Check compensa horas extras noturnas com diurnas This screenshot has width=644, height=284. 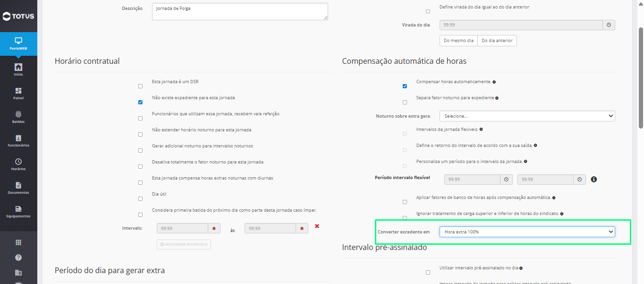click(140, 182)
